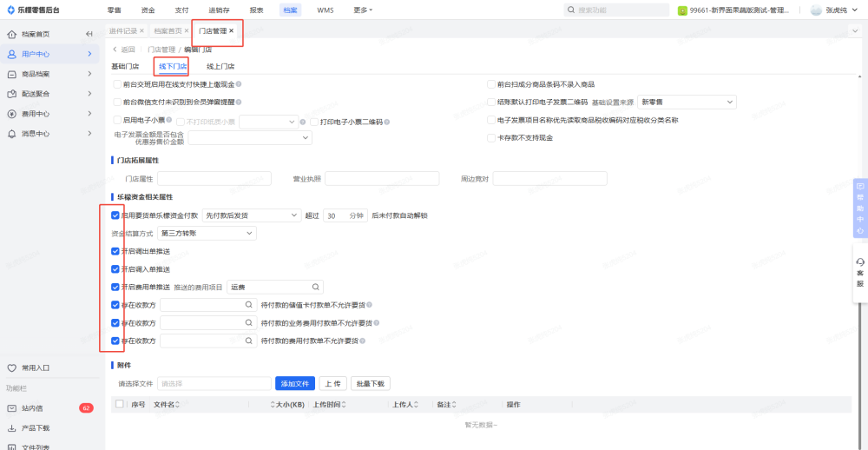This screenshot has height=450, width=868.
Task: Expand the tab list chevron at right
Action: 853,31
